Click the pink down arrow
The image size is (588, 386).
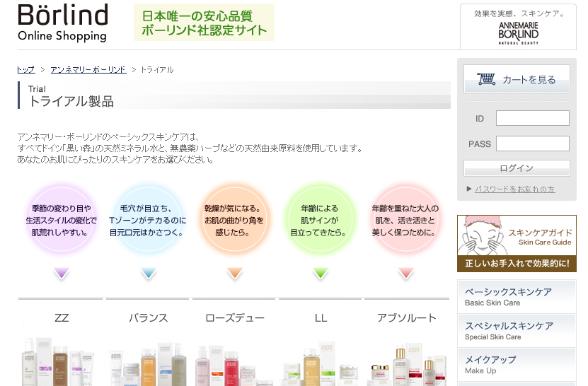pyautogui.click(x=405, y=273)
